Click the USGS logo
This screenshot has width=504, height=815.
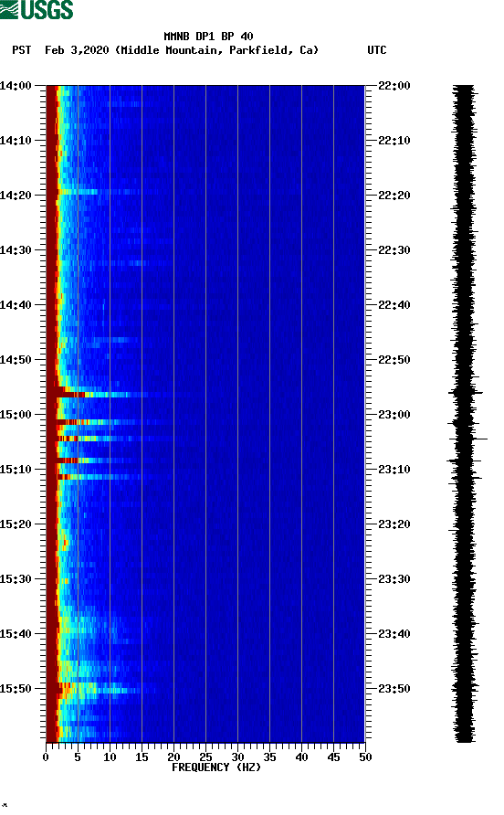tap(37, 9)
